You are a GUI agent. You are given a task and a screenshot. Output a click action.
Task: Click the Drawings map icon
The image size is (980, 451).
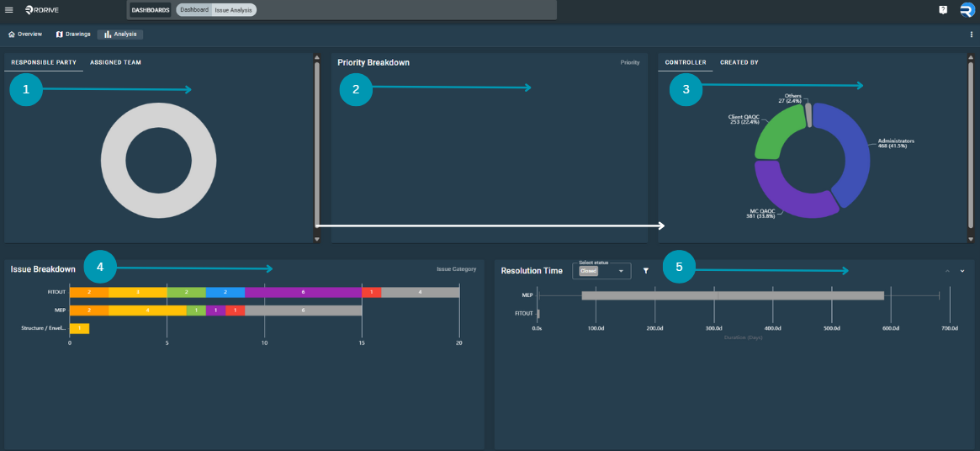point(60,34)
